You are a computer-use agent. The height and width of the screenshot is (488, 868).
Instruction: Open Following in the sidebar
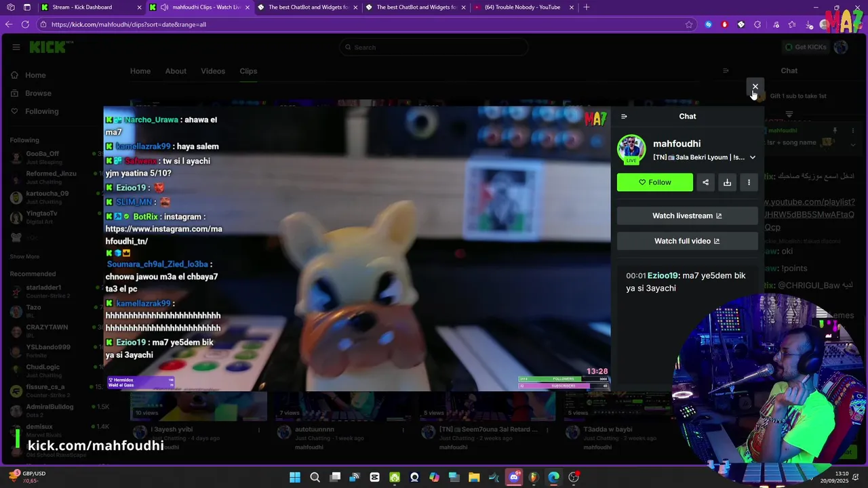click(x=41, y=111)
